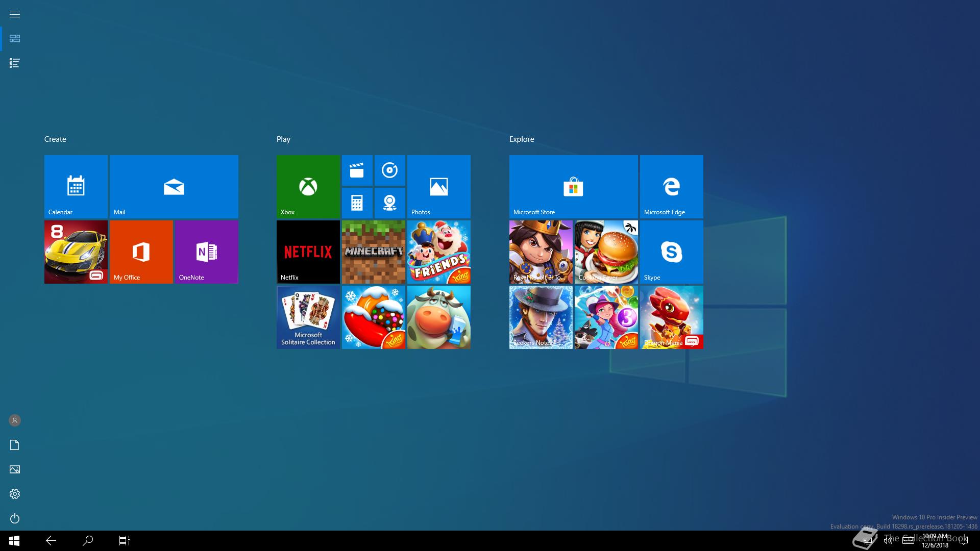Launch the Skype tile
Screen dimensions: 980x551
pos(672,252)
